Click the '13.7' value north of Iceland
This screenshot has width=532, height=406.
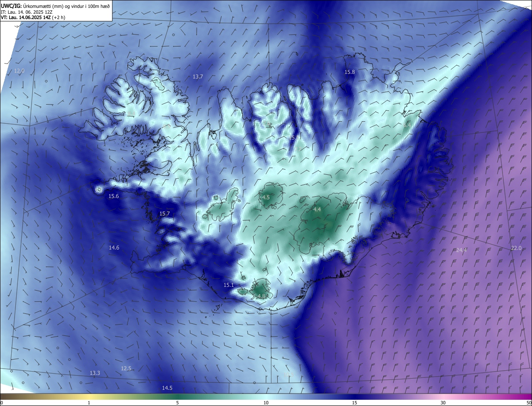click(198, 77)
